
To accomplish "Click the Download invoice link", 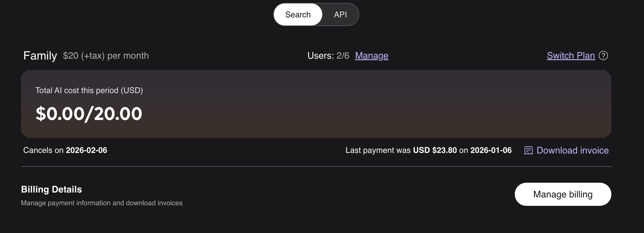I will pyautogui.click(x=572, y=150).
